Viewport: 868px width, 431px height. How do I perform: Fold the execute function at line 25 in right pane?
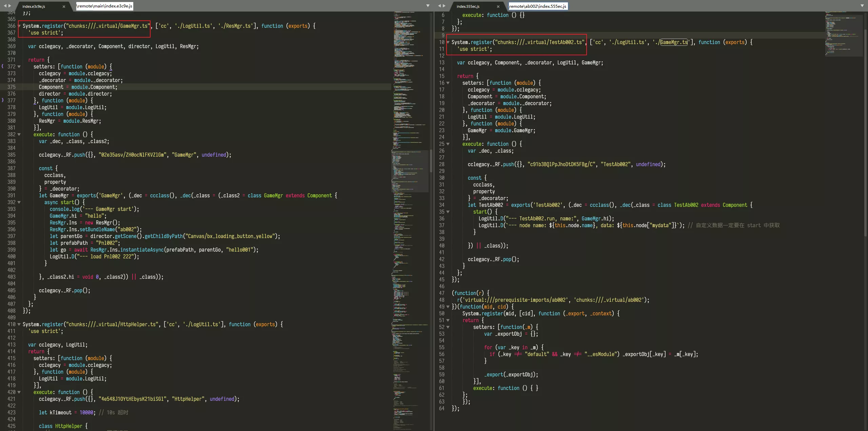pyautogui.click(x=448, y=144)
